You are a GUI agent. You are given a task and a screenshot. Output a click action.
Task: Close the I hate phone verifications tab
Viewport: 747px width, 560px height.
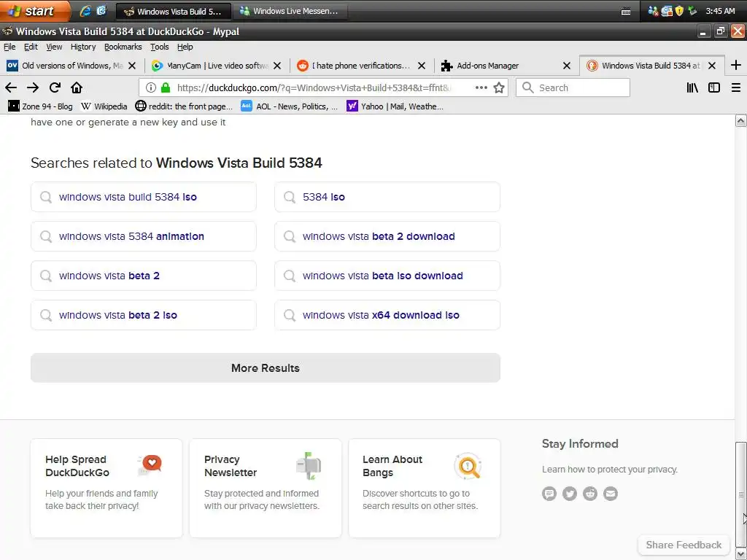[422, 66]
